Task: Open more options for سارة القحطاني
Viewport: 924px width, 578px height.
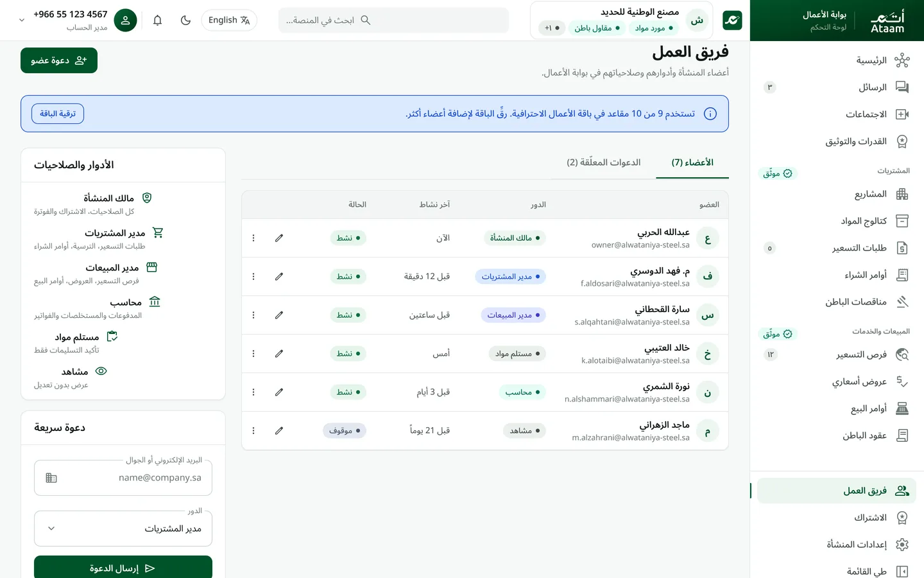Action: coord(253,315)
